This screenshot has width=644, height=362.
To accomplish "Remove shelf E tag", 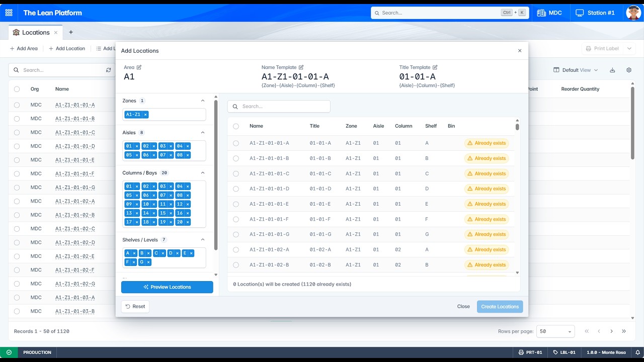I will pos(191,253).
